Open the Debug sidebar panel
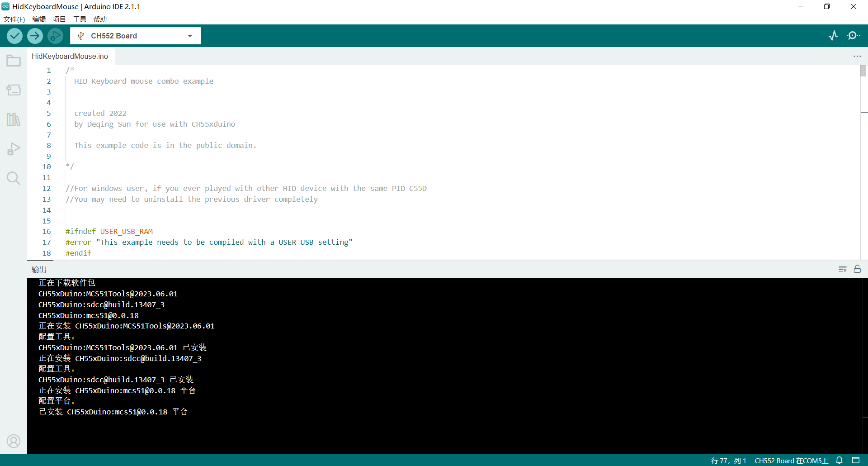Screen dimensions: 868x466 tap(14, 149)
